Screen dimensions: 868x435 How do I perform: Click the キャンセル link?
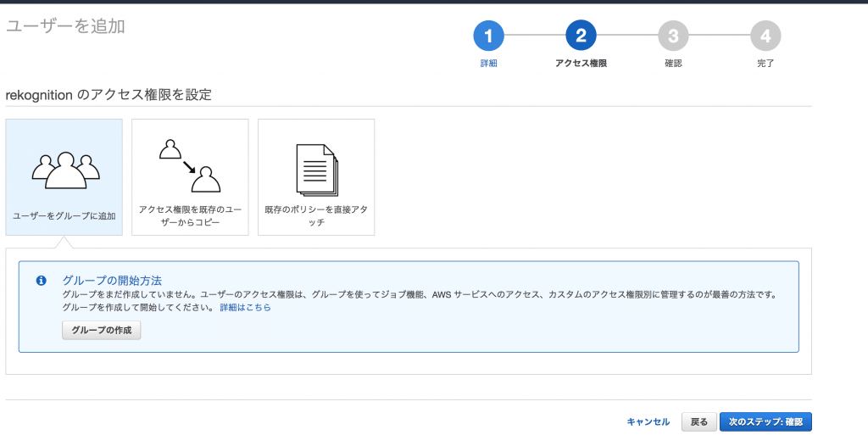(648, 421)
